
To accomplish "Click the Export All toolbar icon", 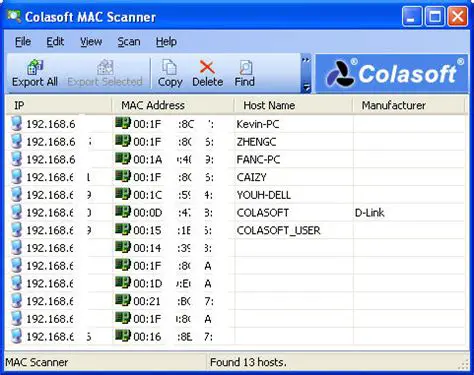I will pyautogui.click(x=35, y=67).
